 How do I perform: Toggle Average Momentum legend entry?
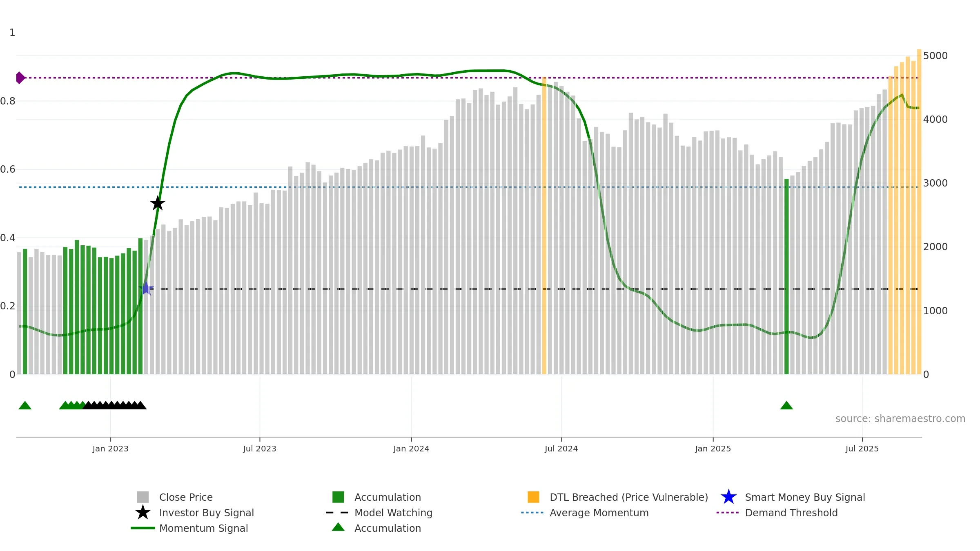click(x=585, y=513)
